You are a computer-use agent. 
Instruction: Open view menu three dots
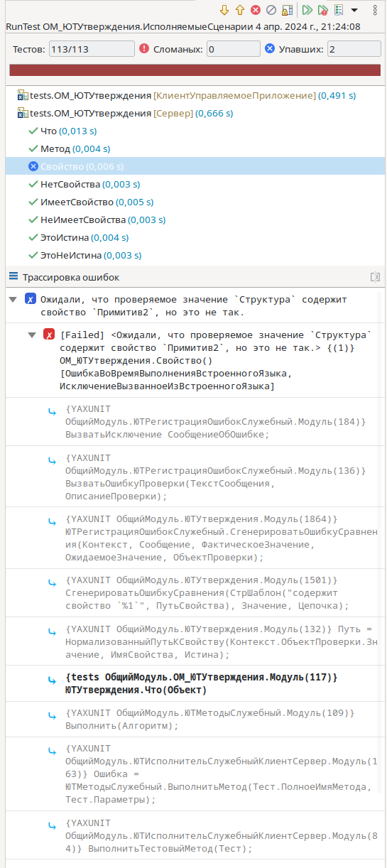(374, 10)
